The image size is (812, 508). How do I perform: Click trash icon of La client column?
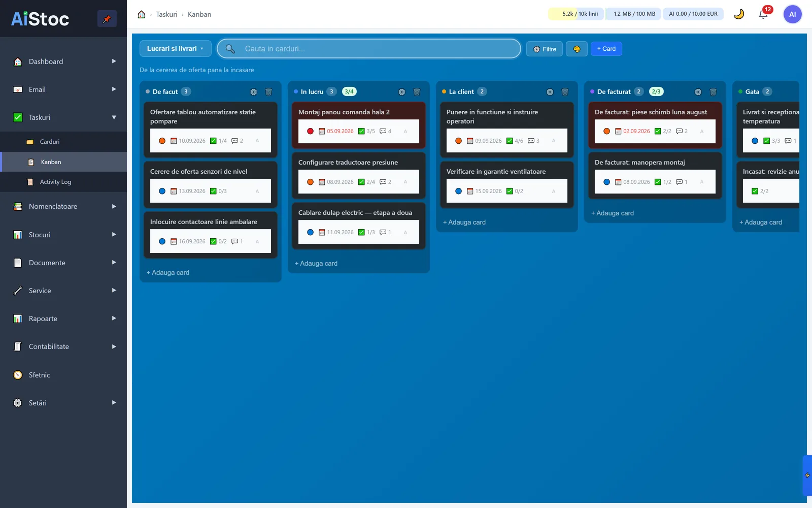pyautogui.click(x=565, y=92)
